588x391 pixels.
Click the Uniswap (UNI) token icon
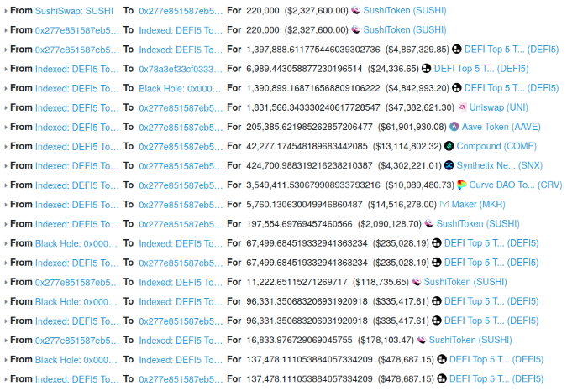pos(462,107)
